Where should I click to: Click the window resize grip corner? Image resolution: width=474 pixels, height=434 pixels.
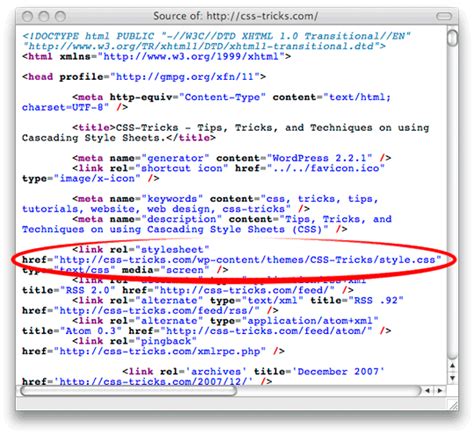tap(453, 405)
